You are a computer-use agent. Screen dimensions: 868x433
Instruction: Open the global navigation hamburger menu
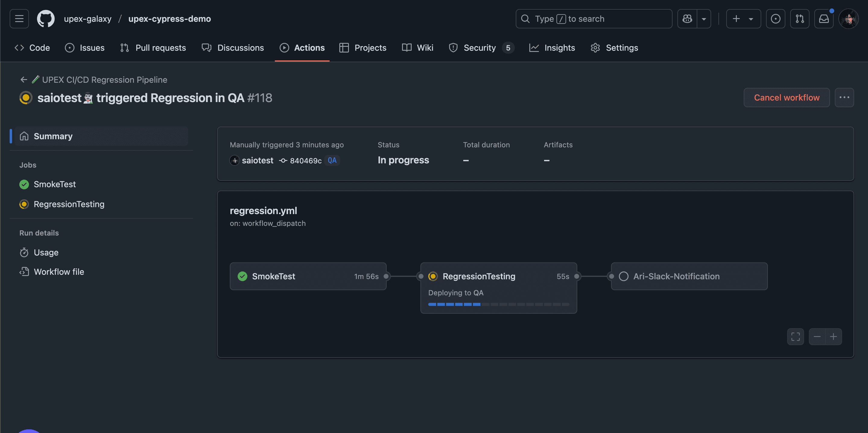tap(19, 18)
